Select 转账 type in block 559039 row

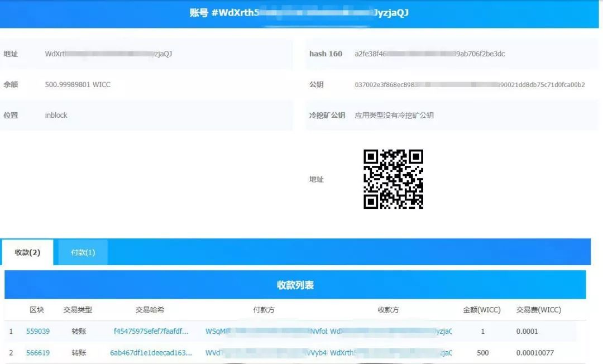pyautogui.click(x=79, y=331)
